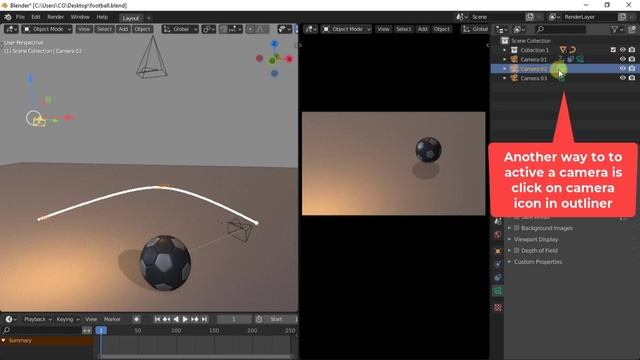Expand Camera 01 in outliner
The height and width of the screenshot is (360, 640).
click(505, 60)
